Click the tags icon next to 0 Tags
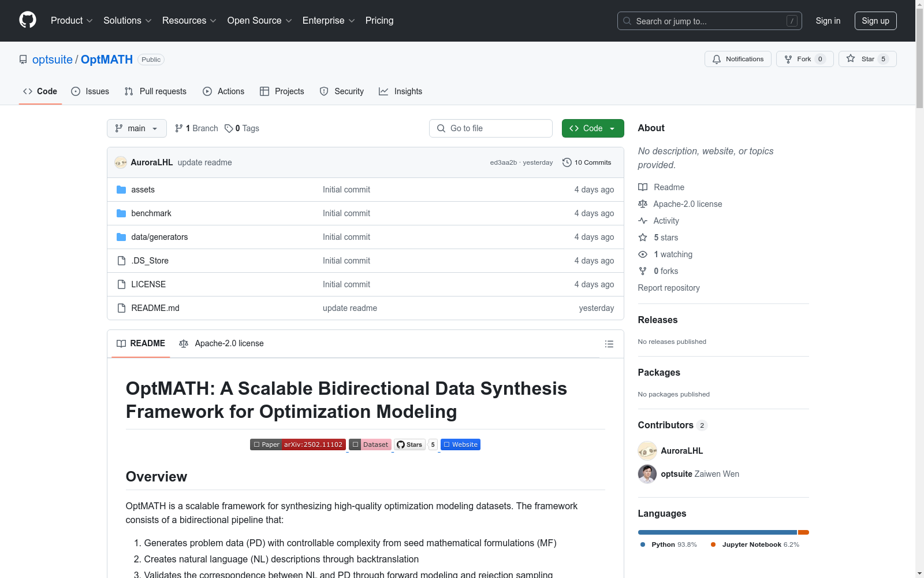The height and width of the screenshot is (578, 924). [229, 128]
